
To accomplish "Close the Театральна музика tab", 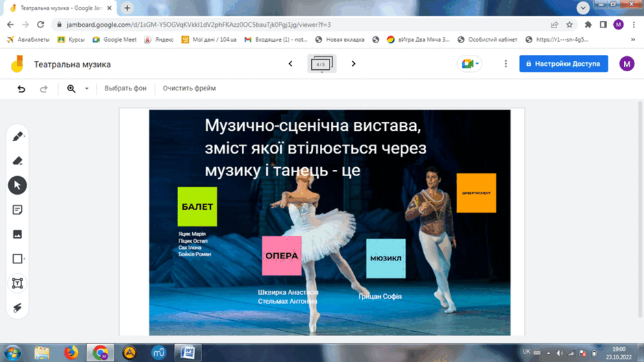I will [109, 8].
